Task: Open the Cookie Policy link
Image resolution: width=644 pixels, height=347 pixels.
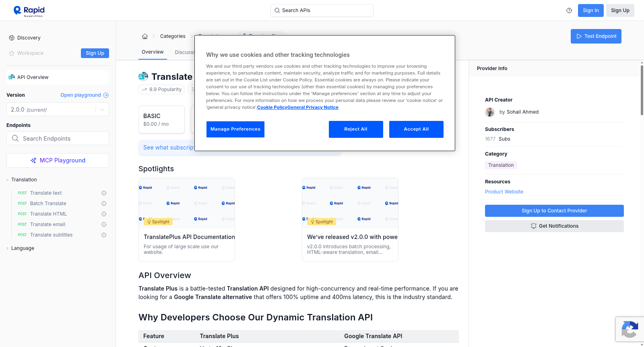Action: point(272,108)
